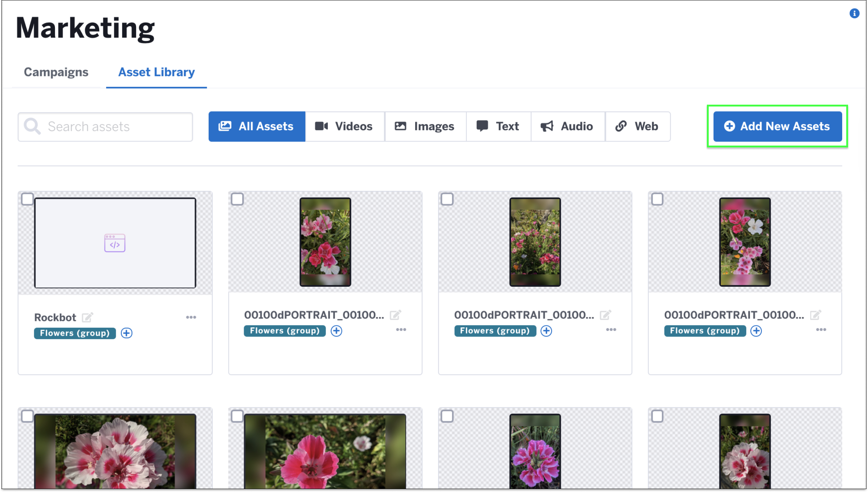This screenshot has height=492, width=868.
Task: Add tag to the second 00100dPORTRAIT asset
Action: 546,331
